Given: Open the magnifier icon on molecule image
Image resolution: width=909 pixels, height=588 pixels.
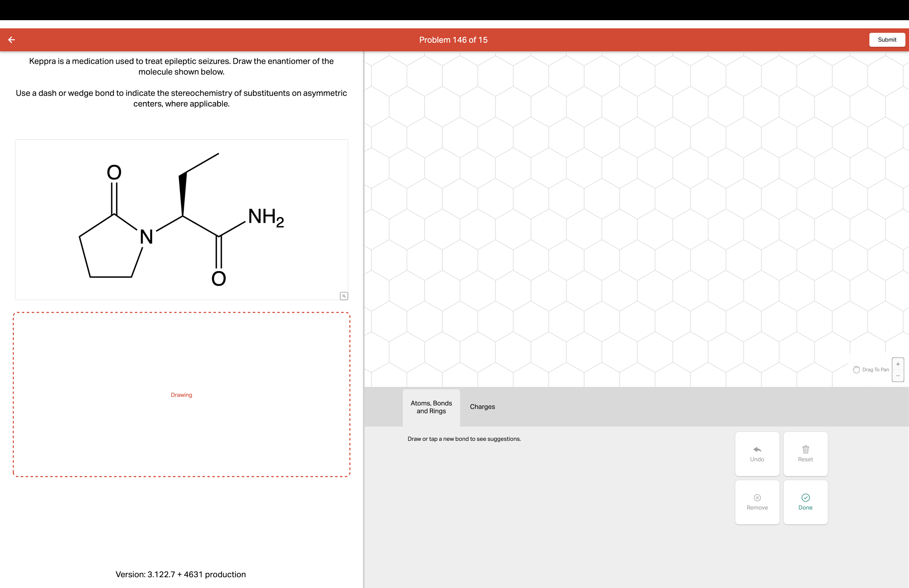Looking at the screenshot, I should click(344, 296).
